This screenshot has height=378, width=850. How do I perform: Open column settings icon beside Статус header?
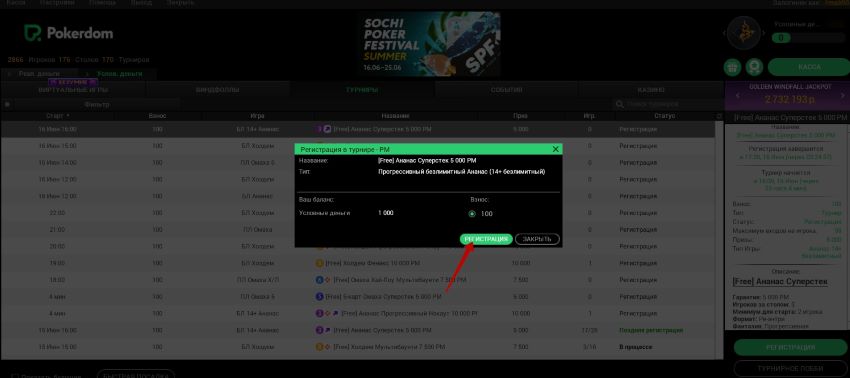[719, 116]
